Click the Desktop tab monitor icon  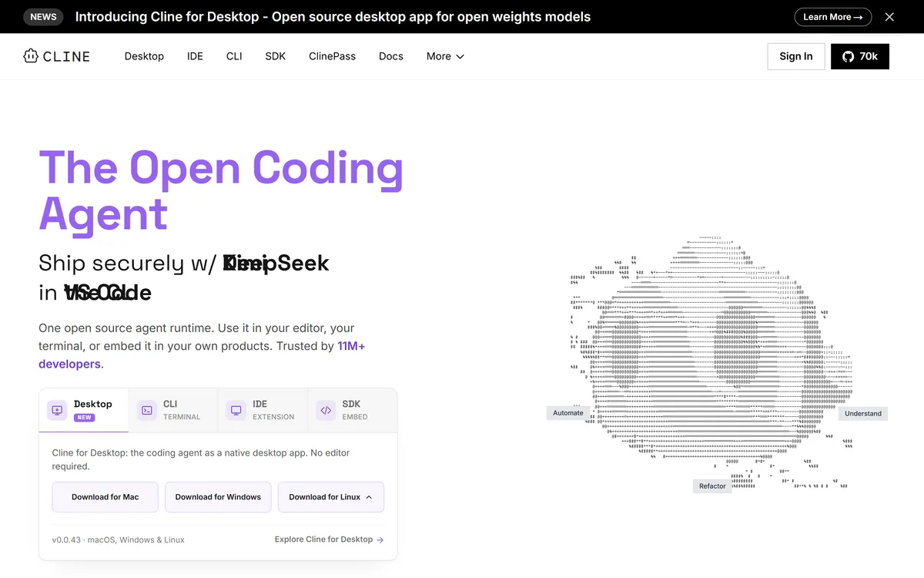[57, 410]
